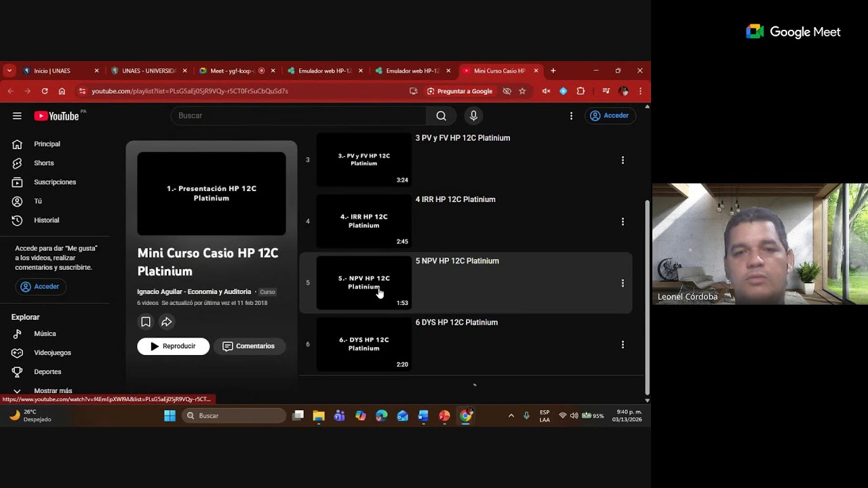Viewport: 868px width, 488px height.
Task: Switch to second Emulador web HP-12 tab
Action: 412,70
